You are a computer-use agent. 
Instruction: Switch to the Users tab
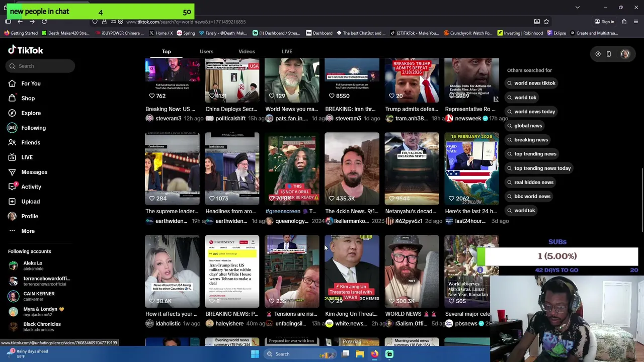click(206, 51)
